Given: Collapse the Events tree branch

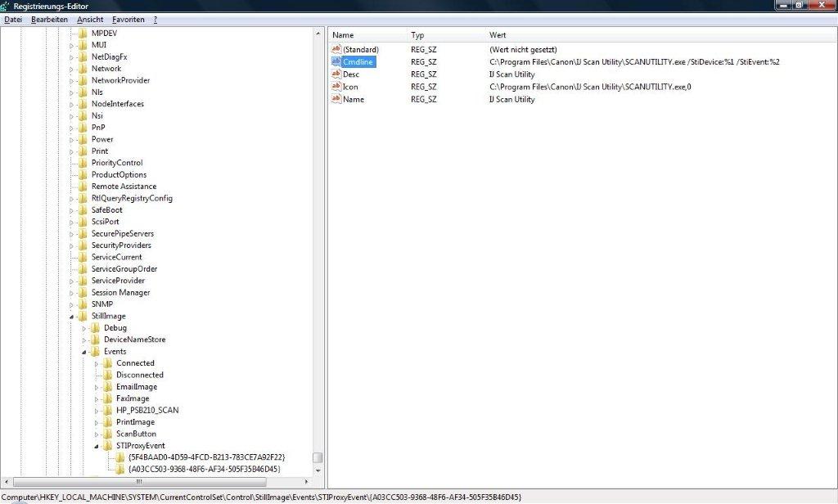Looking at the screenshot, I should tap(85, 351).
